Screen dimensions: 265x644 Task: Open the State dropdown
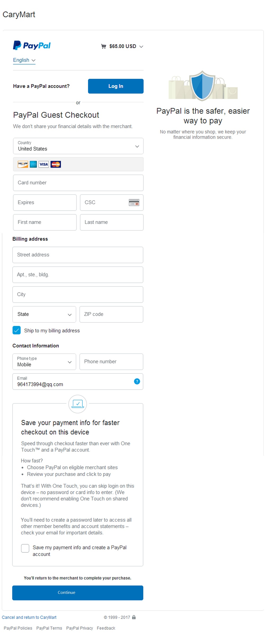click(44, 314)
